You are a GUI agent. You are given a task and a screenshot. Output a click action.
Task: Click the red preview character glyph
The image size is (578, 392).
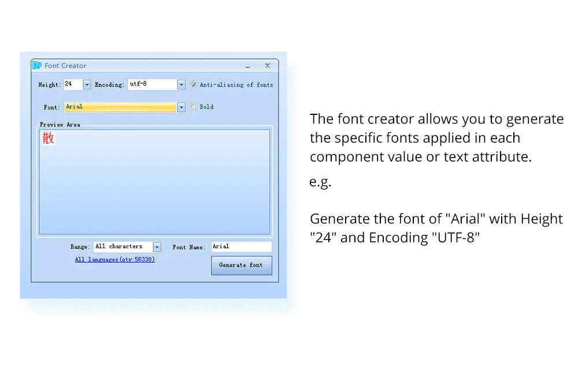49,138
